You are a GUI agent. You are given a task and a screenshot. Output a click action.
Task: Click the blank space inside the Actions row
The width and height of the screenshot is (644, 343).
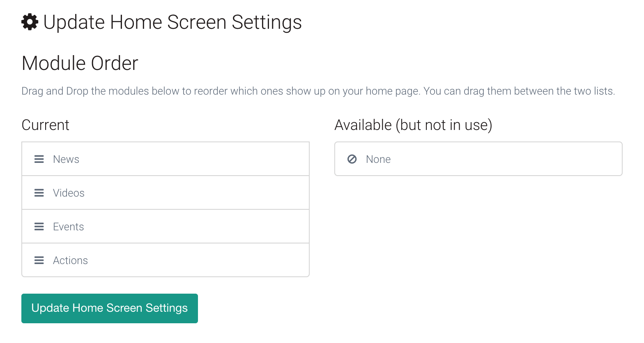tap(197, 260)
